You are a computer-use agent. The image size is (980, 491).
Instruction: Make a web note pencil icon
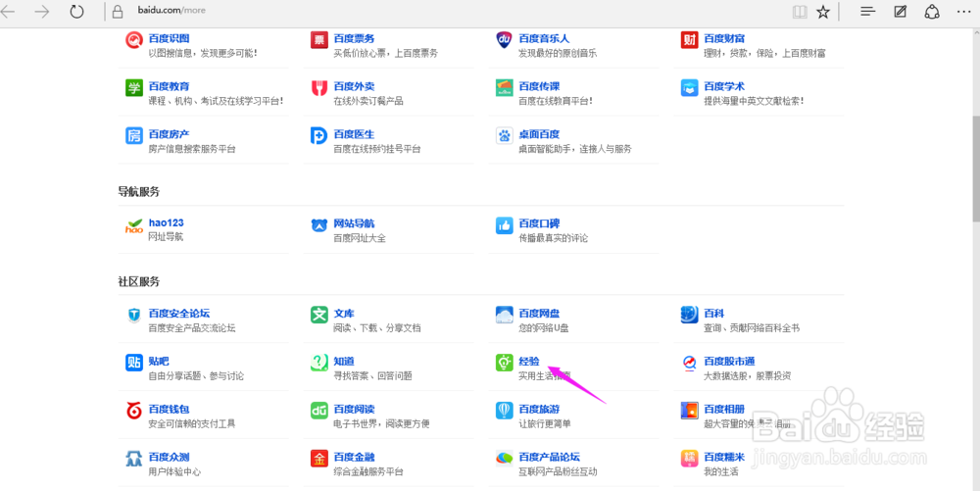[900, 11]
